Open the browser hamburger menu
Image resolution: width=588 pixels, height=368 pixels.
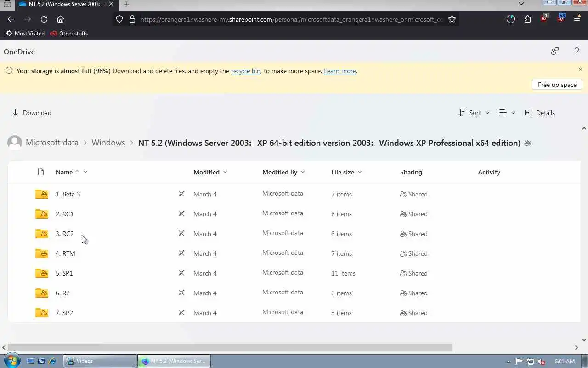(577, 19)
